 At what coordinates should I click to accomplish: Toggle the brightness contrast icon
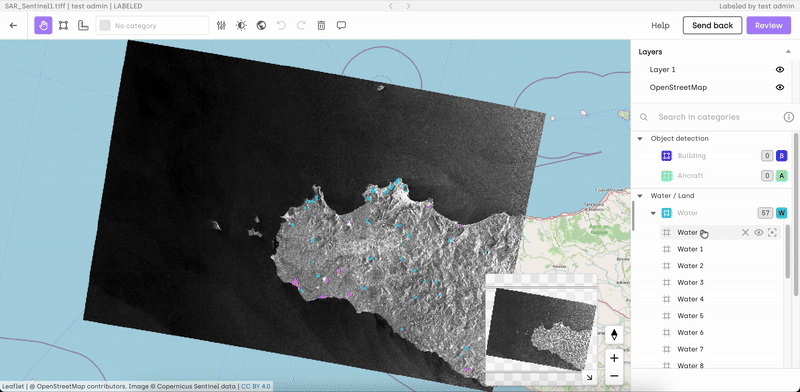click(241, 26)
